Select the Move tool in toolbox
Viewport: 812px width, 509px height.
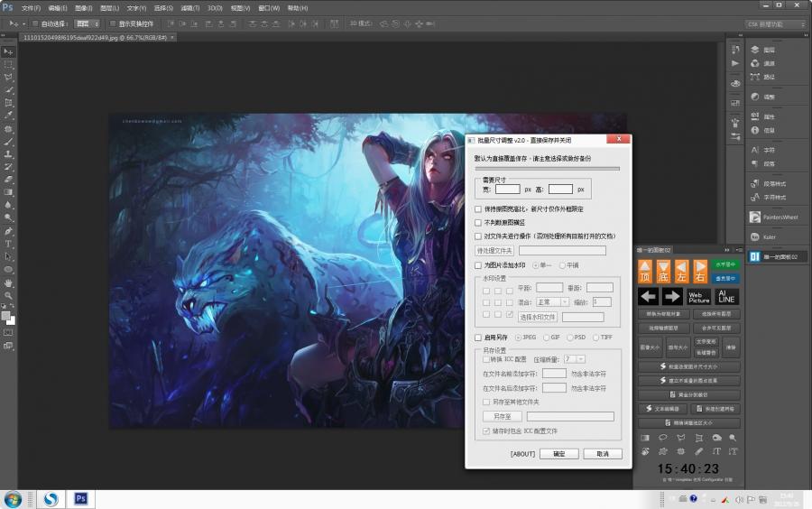8,51
